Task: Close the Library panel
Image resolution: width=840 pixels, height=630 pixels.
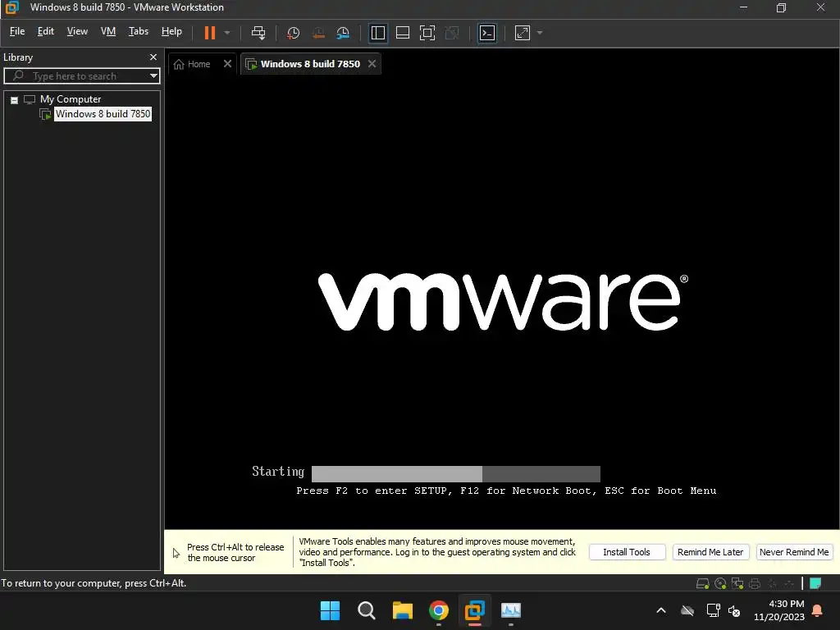Action: click(x=153, y=57)
